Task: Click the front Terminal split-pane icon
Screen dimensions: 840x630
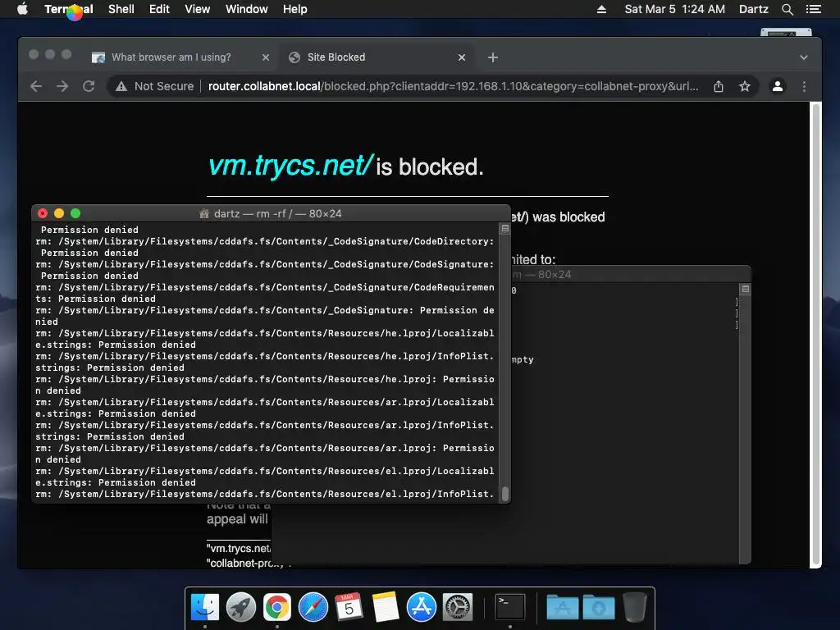Action: (x=504, y=229)
